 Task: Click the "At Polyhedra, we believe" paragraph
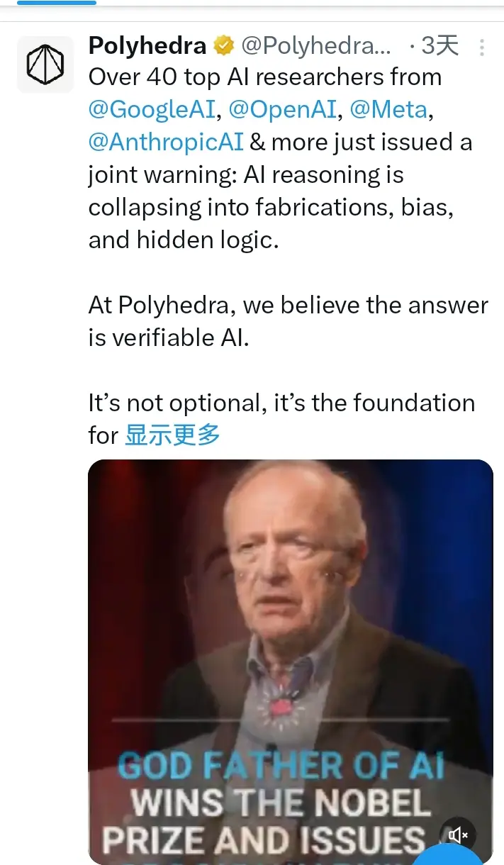(288, 321)
